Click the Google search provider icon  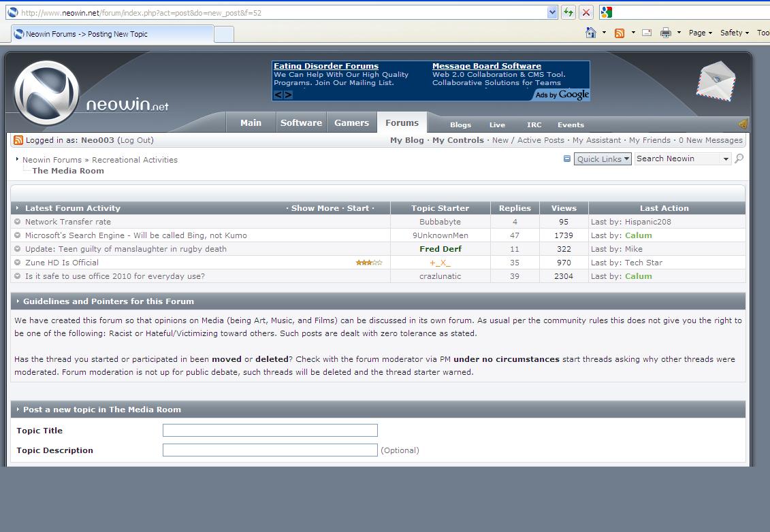point(607,12)
